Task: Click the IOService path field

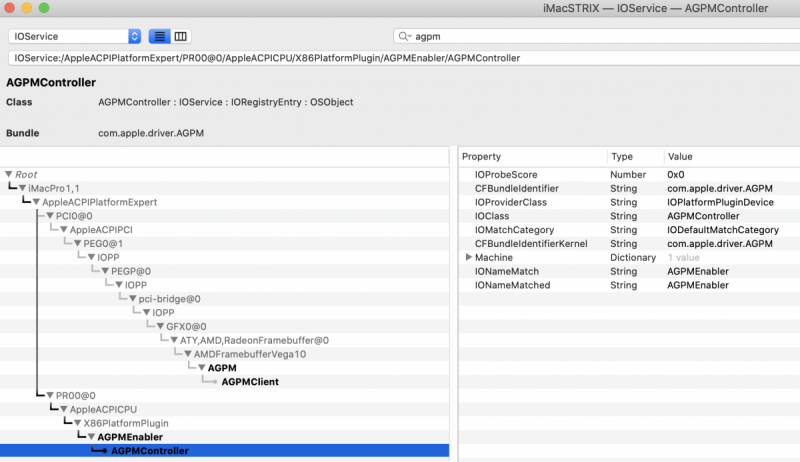Action: click(x=404, y=58)
